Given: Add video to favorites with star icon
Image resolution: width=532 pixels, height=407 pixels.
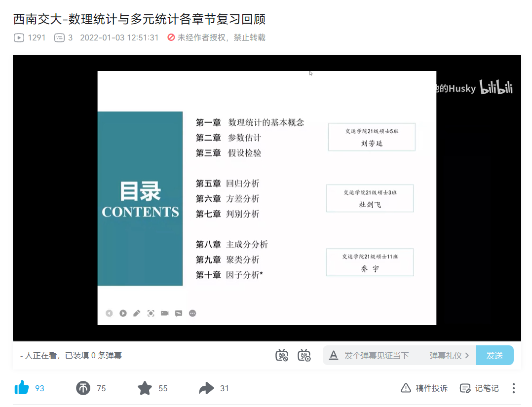Looking at the screenshot, I should coord(145,388).
